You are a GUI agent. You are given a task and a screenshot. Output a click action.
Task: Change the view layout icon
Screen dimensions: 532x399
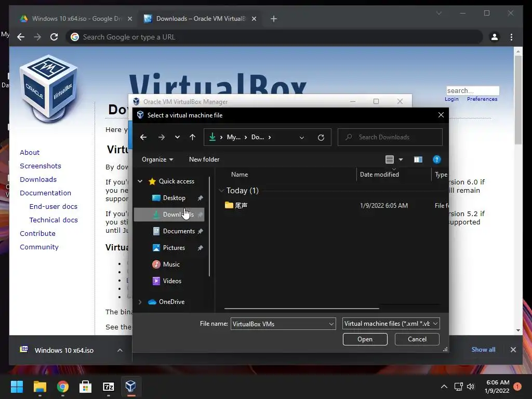tap(390, 159)
